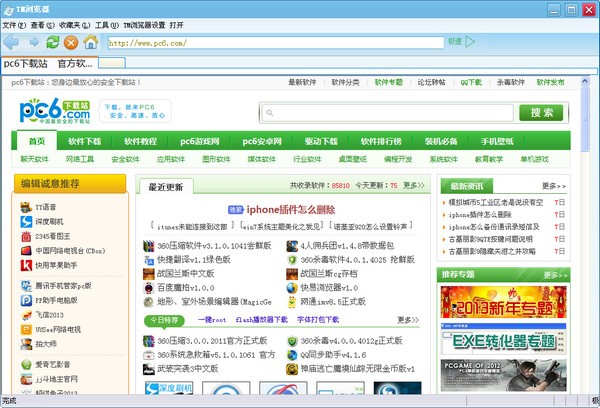Open PCGAME OF 2012 banner image
The image size is (600, 408).
pyautogui.click(x=503, y=375)
